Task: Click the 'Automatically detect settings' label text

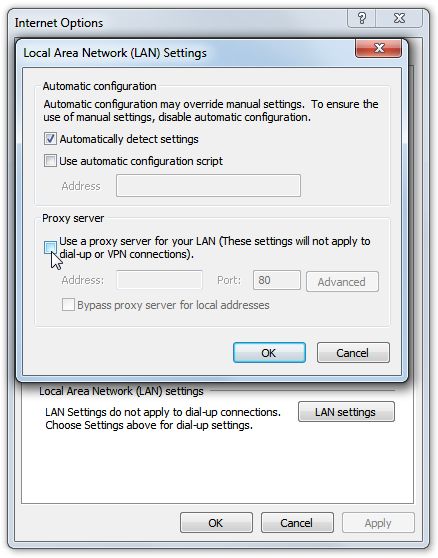Action: point(129,139)
